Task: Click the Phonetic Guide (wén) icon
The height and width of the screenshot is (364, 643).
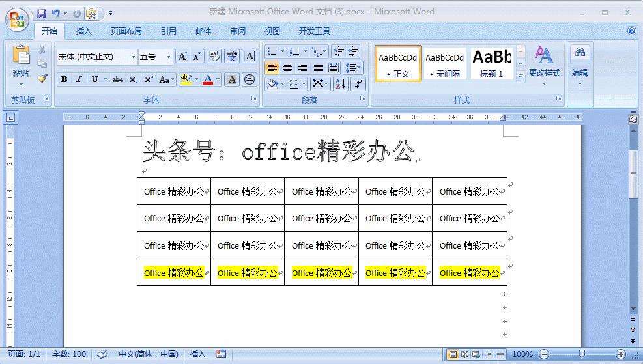Action: point(232,57)
